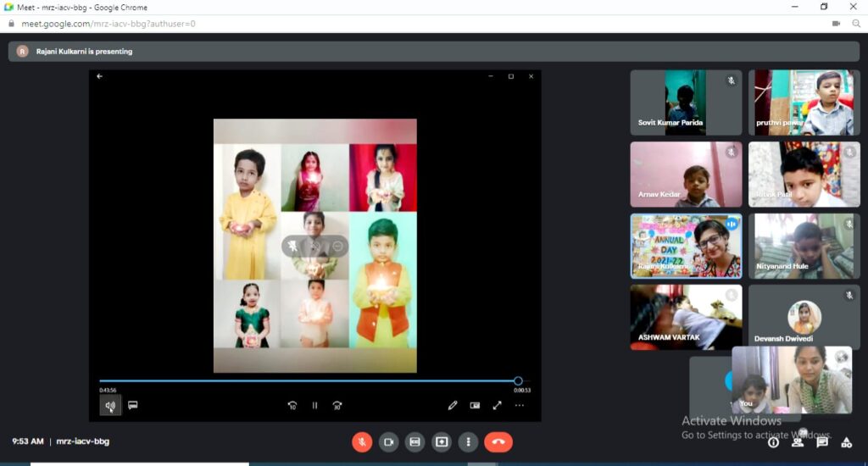
Task: Pause the presented video
Action: [x=314, y=406]
